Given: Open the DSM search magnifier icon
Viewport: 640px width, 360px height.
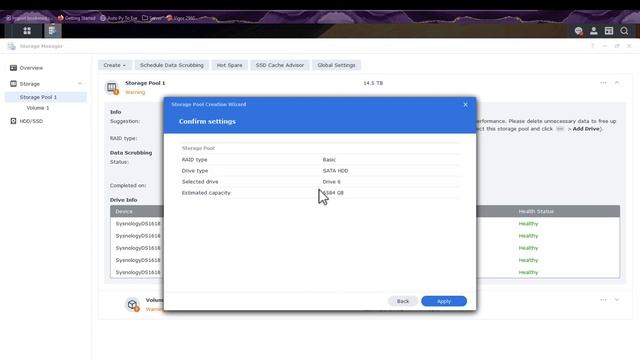Looking at the screenshot, I should pos(624,31).
